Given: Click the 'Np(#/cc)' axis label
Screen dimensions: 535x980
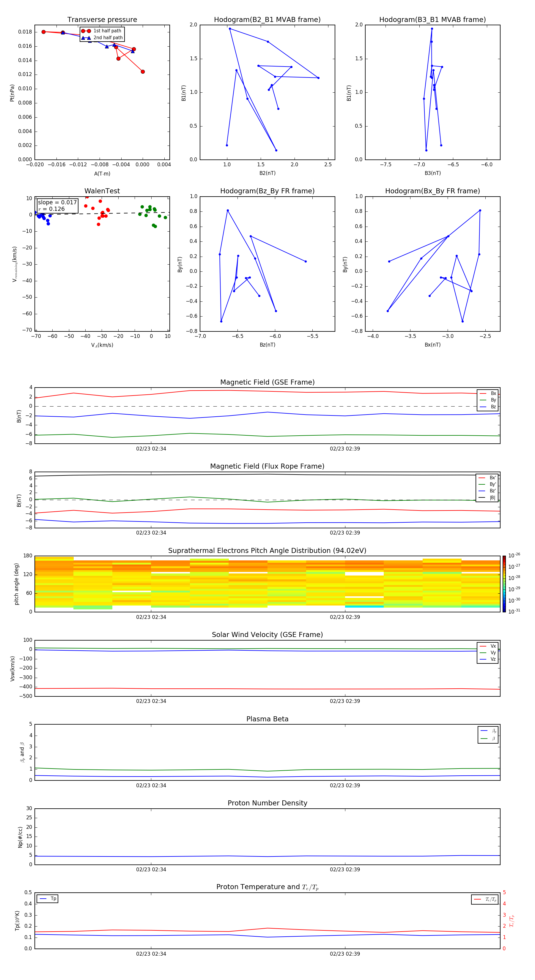Looking at the screenshot, I should [x=20, y=837].
